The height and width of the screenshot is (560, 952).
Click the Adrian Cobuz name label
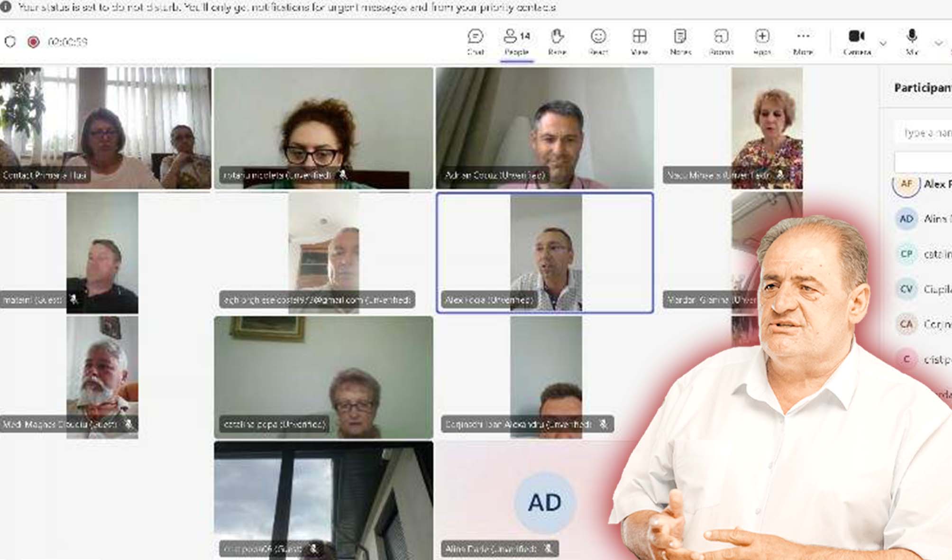pyautogui.click(x=495, y=175)
